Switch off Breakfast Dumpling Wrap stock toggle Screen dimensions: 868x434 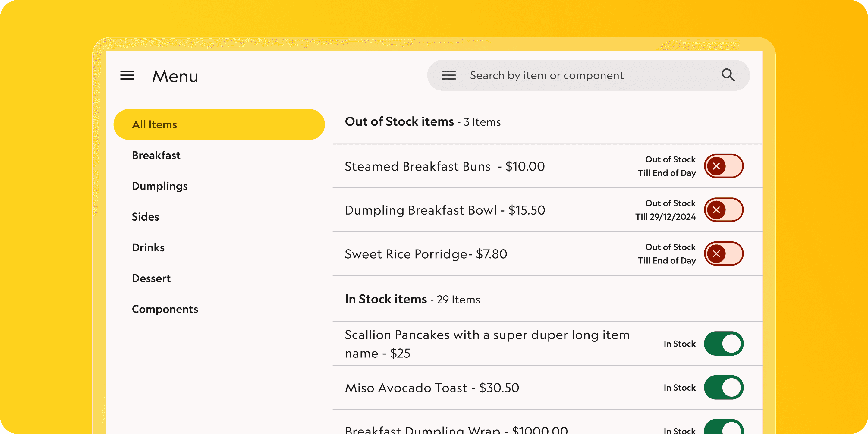pyautogui.click(x=723, y=428)
